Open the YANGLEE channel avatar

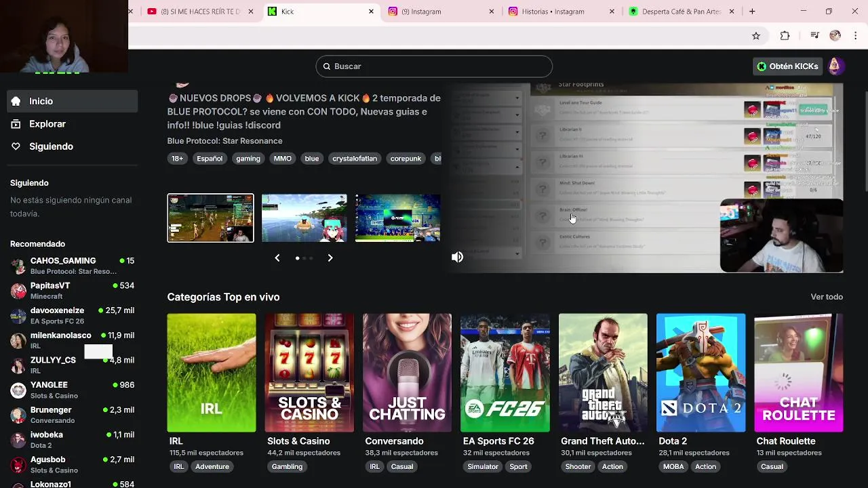(x=18, y=390)
